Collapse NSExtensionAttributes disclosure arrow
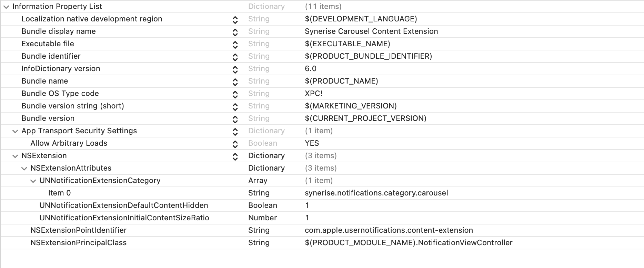Screen dimensions: 644x268 24,169
